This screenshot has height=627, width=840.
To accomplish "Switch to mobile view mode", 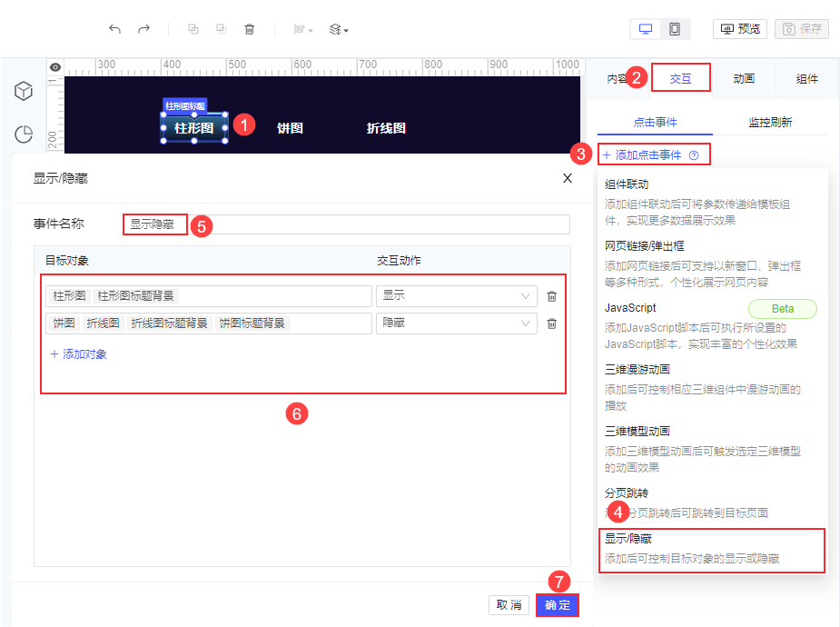I will pos(675,29).
